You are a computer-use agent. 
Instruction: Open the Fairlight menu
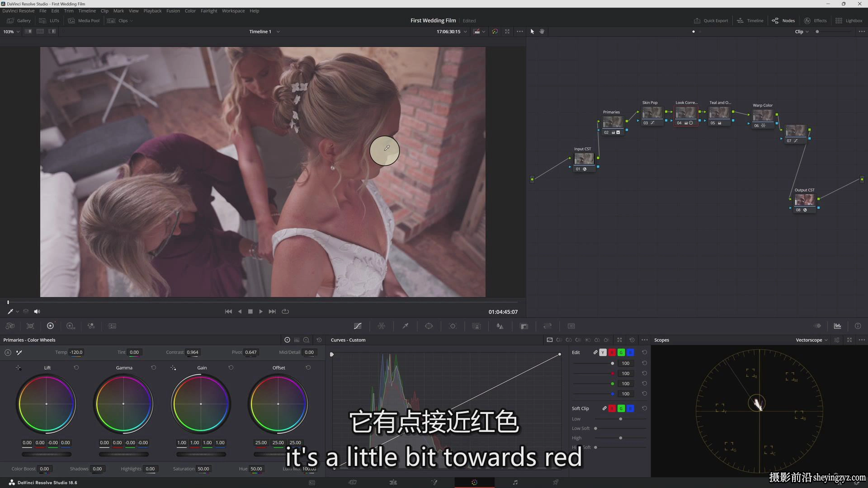209,11
